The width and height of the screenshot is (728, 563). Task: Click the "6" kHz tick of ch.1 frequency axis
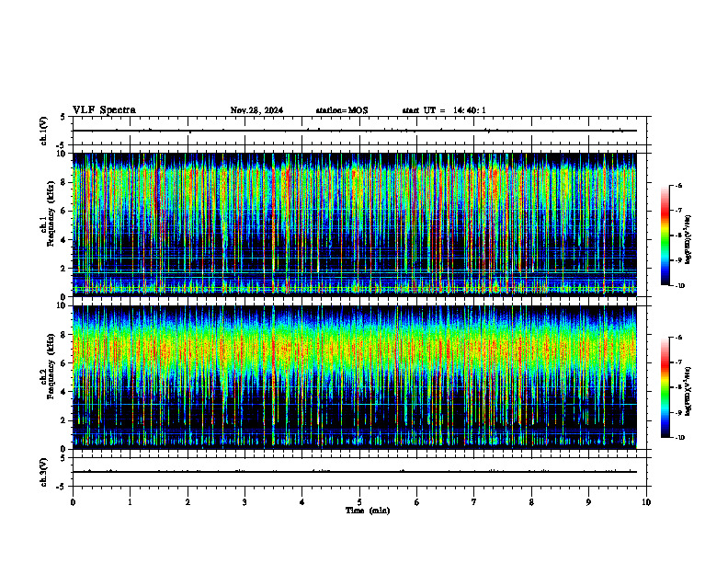(64, 211)
